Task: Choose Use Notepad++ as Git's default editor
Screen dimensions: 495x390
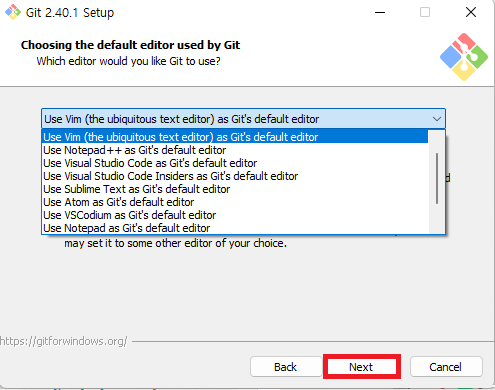Action: (235, 150)
